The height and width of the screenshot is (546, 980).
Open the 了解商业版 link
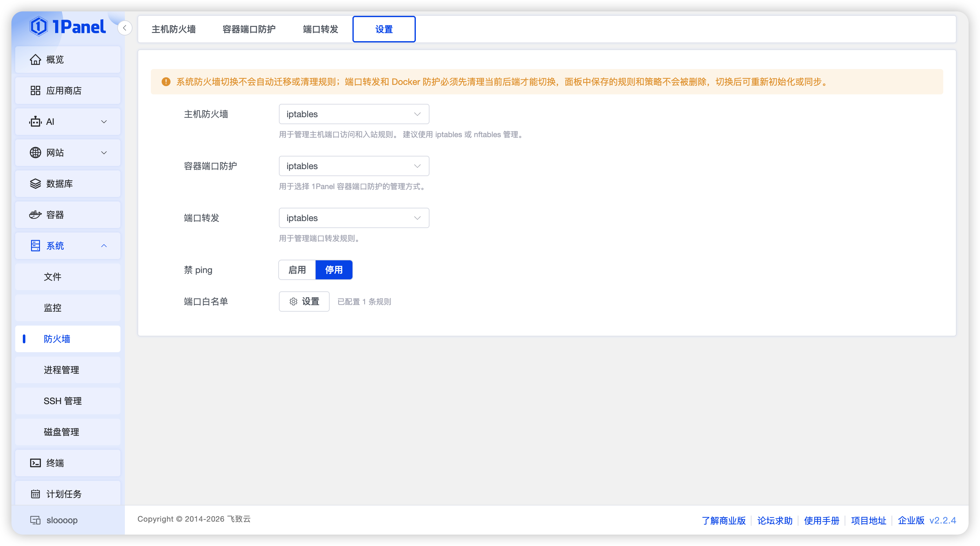(724, 520)
